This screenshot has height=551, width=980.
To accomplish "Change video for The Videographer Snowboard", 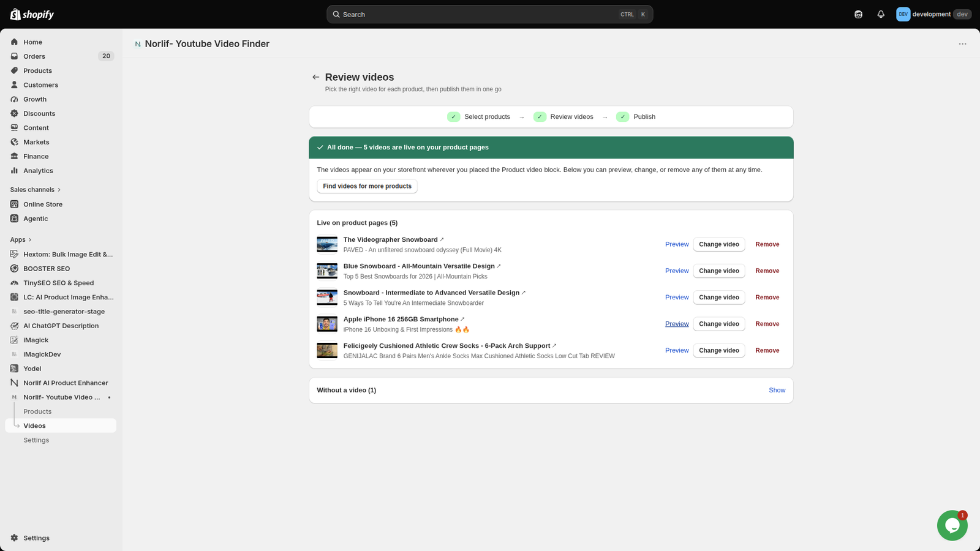I will click(719, 244).
